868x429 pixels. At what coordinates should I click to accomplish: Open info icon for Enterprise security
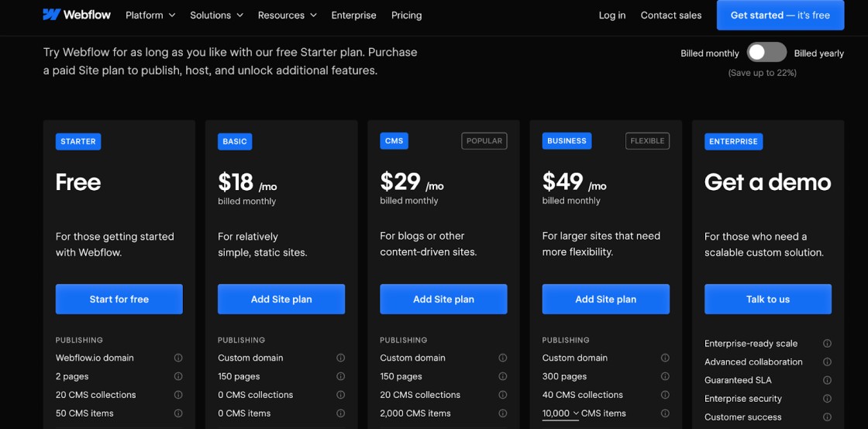click(x=827, y=399)
